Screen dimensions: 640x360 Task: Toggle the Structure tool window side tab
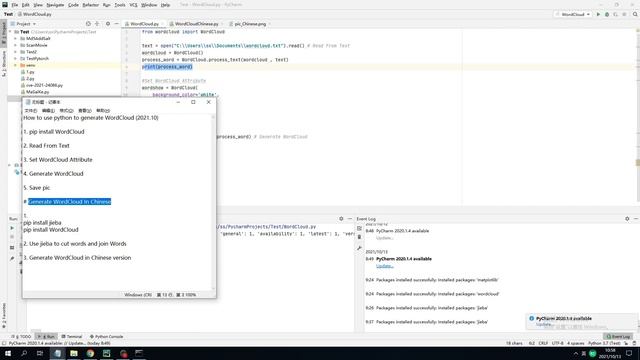pos(4,63)
